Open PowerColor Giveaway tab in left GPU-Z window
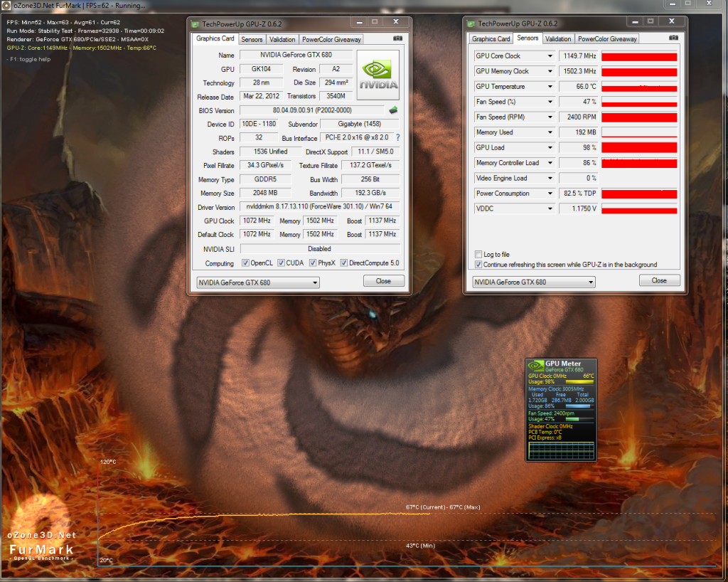The height and width of the screenshot is (582, 728). click(331, 39)
